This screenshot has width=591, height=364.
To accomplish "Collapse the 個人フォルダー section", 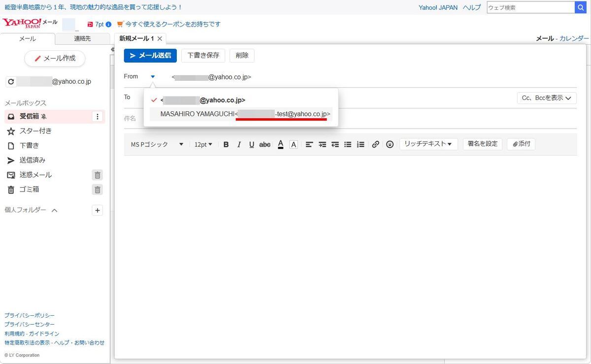I will point(55,210).
